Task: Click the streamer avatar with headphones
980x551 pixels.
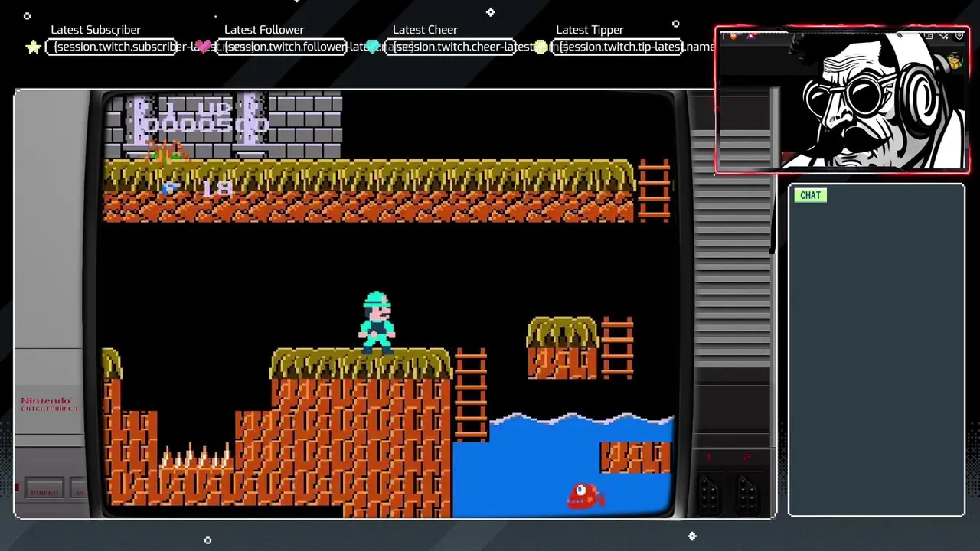Action: (877, 99)
